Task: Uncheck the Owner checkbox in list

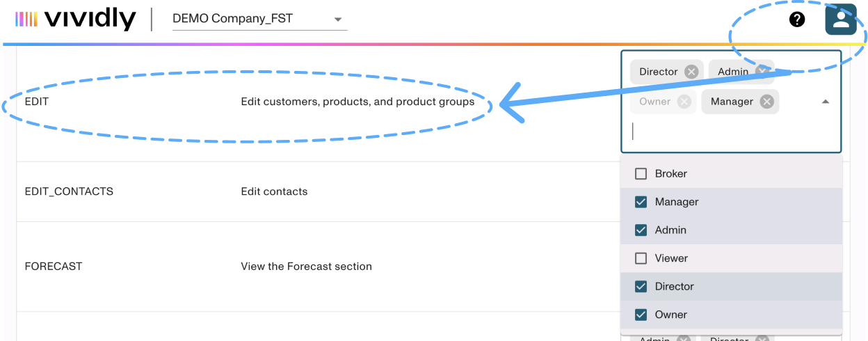Action: pos(641,315)
